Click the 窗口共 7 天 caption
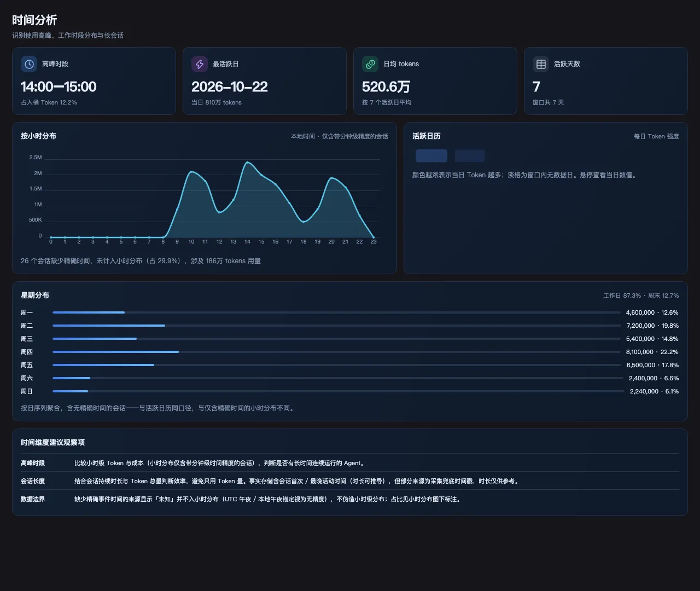 pyautogui.click(x=548, y=102)
